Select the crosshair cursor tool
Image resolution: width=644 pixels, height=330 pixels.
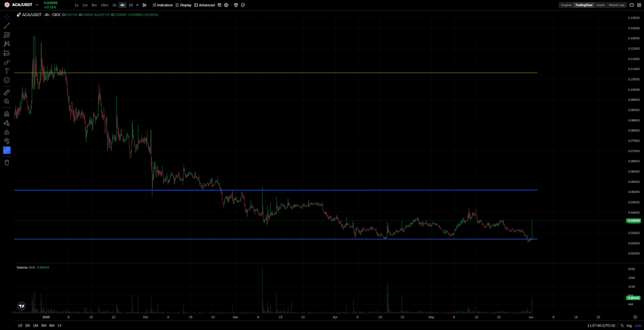tap(7, 17)
